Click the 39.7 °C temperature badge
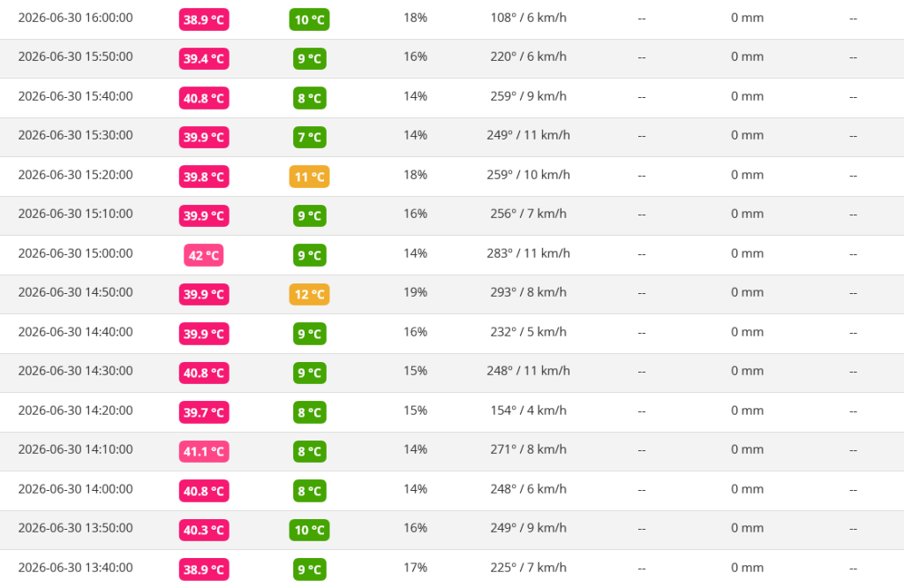 click(204, 412)
